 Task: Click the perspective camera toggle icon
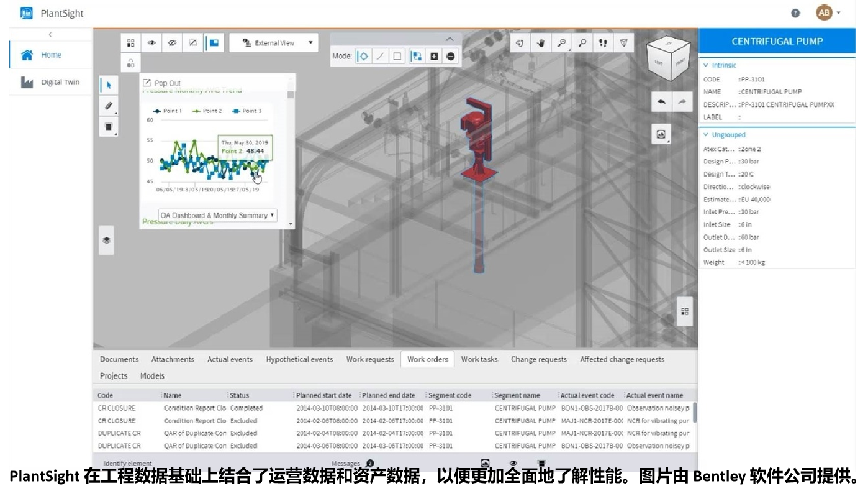(x=624, y=43)
